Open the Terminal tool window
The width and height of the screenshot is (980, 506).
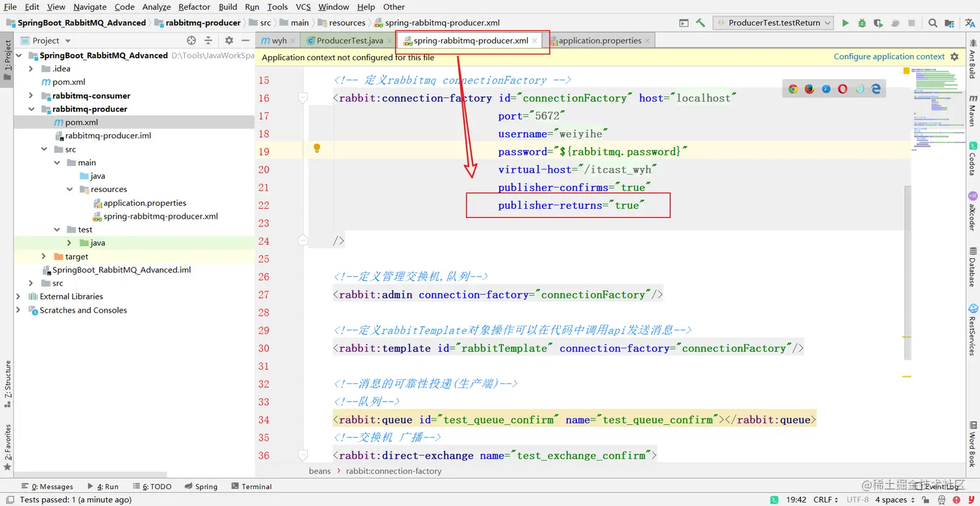pyautogui.click(x=251, y=487)
